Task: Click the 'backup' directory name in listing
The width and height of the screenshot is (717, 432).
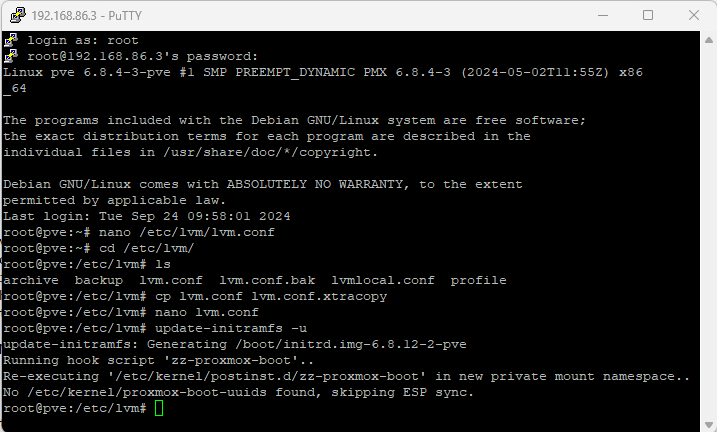Action: pos(99,280)
